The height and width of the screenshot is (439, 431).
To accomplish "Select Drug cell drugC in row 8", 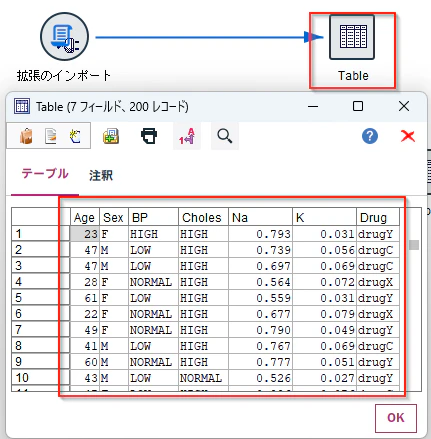I will (378, 346).
